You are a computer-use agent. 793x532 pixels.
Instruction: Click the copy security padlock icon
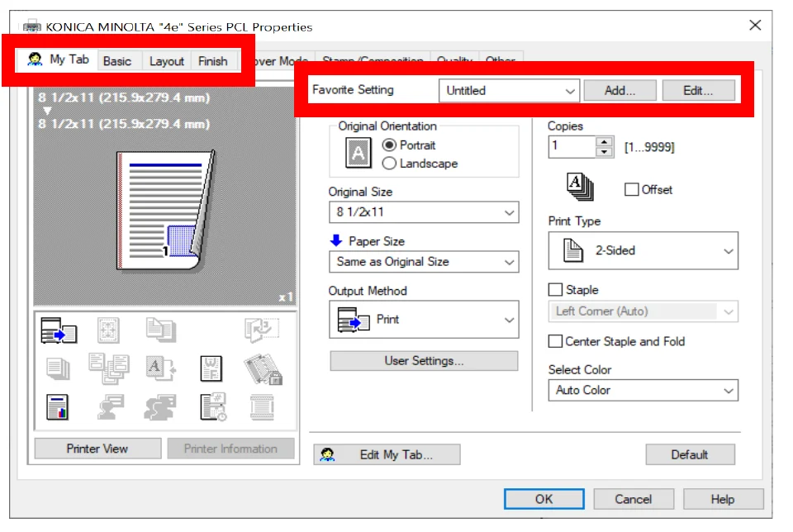pyautogui.click(x=263, y=369)
